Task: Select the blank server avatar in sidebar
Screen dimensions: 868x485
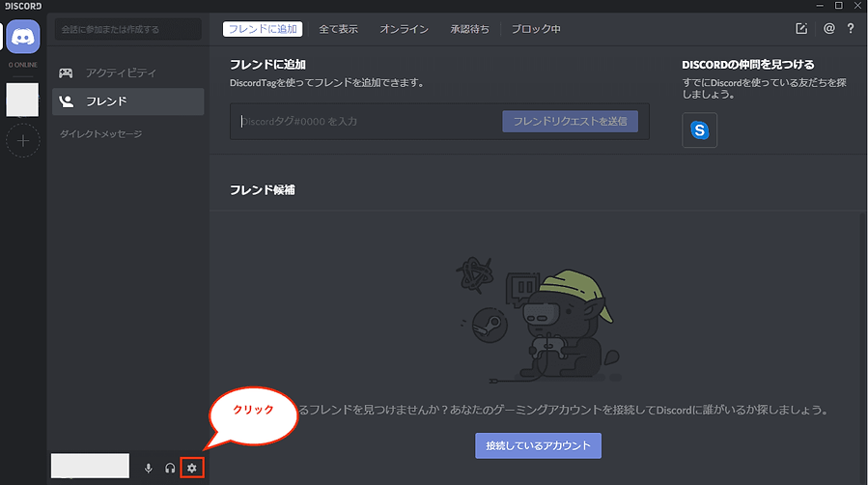Action: (22, 100)
